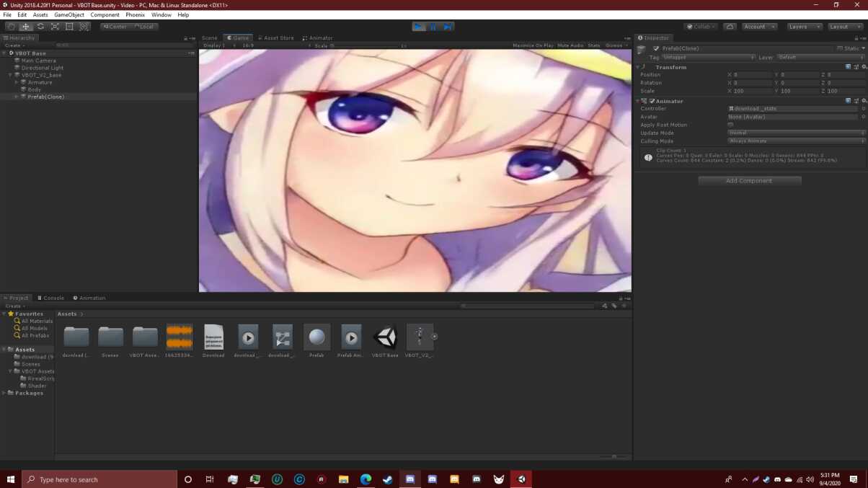
Task: Click the Add Component button
Action: click(749, 181)
